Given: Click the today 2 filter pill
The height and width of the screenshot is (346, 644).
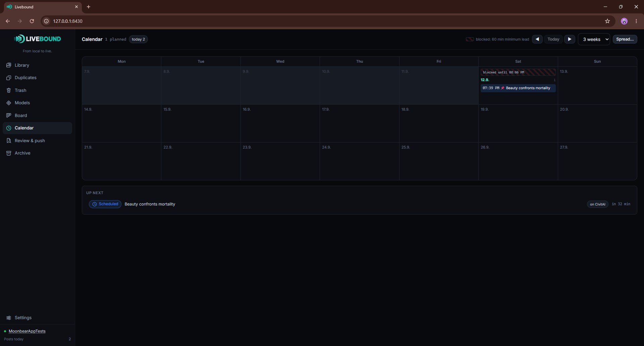Looking at the screenshot, I should click(139, 39).
